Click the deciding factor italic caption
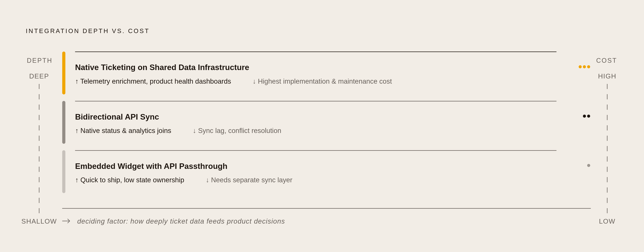 click(181, 221)
